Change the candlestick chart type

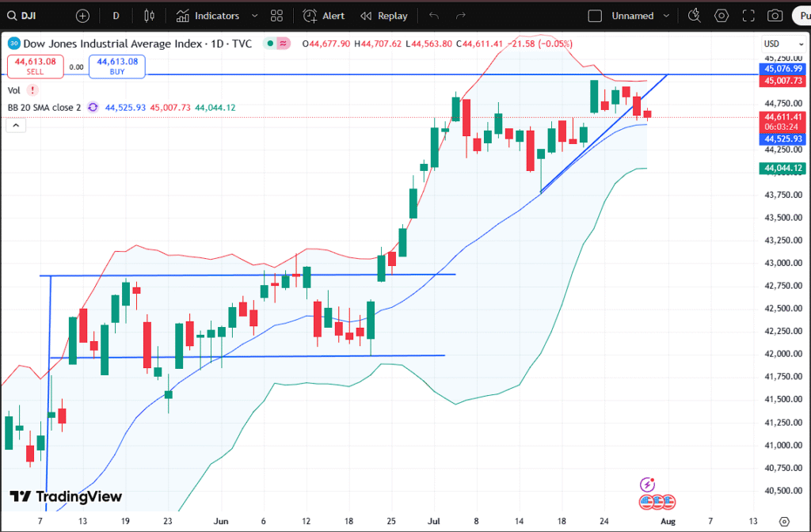point(149,16)
